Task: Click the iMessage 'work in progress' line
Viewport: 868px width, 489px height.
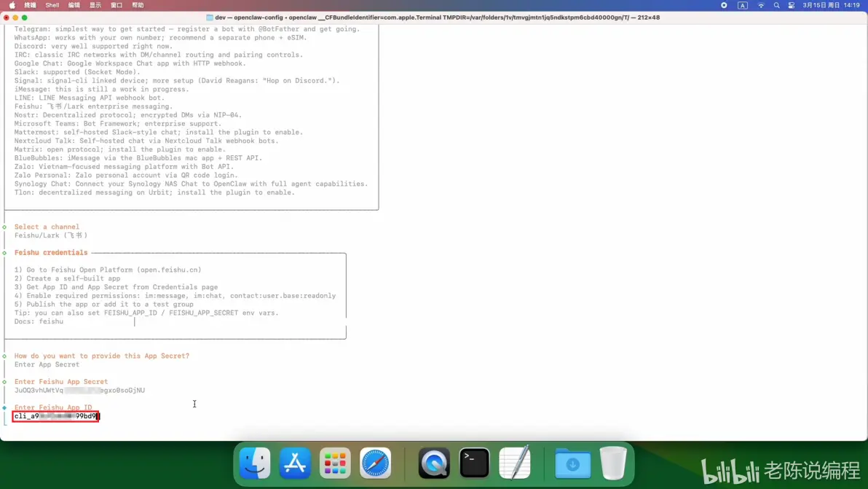Action: (x=102, y=89)
